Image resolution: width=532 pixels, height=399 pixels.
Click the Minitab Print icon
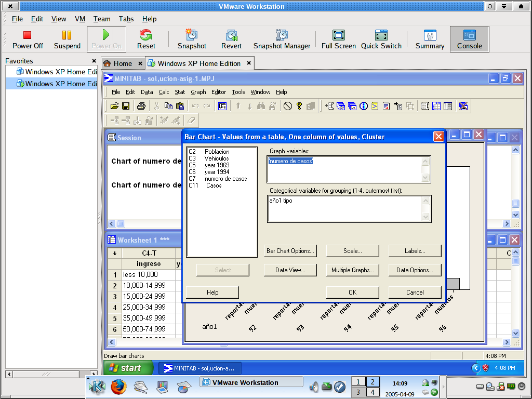point(141,106)
